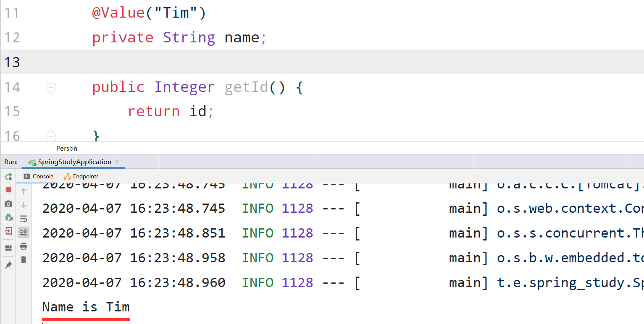
Task: Open the restore layout icon in Run panel
Action: (x=8, y=248)
